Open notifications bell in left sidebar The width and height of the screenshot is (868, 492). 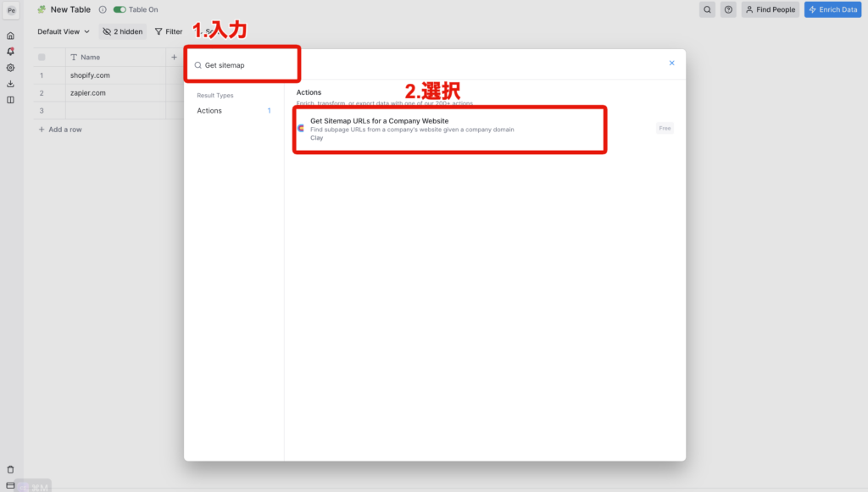click(x=10, y=52)
